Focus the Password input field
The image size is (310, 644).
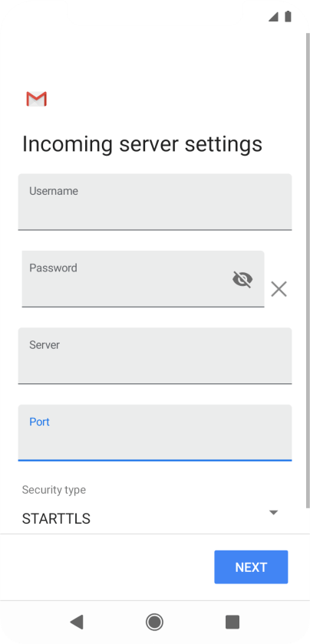(x=143, y=279)
